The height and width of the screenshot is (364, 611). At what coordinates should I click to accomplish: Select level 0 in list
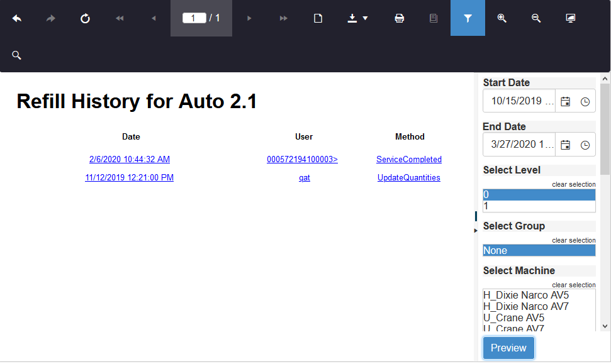[539, 195]
